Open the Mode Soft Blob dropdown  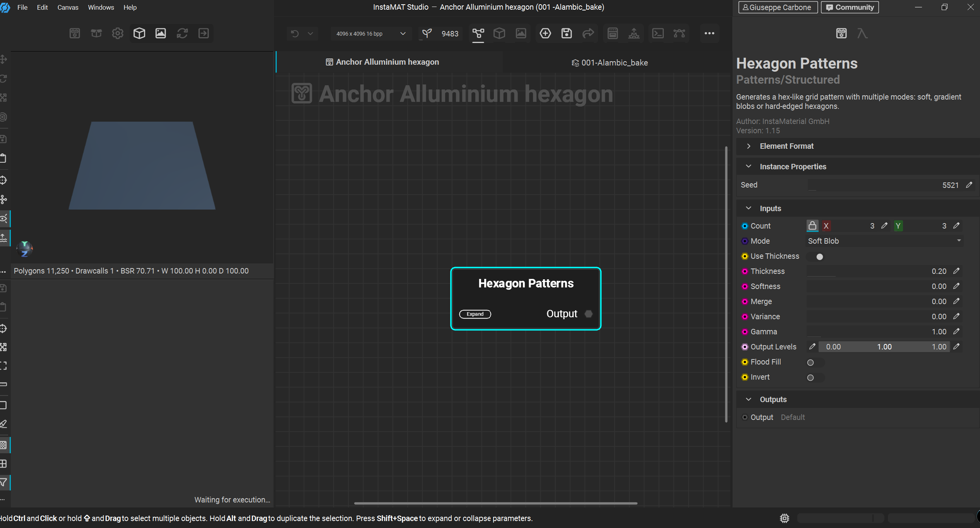click(x=884, y=241)
